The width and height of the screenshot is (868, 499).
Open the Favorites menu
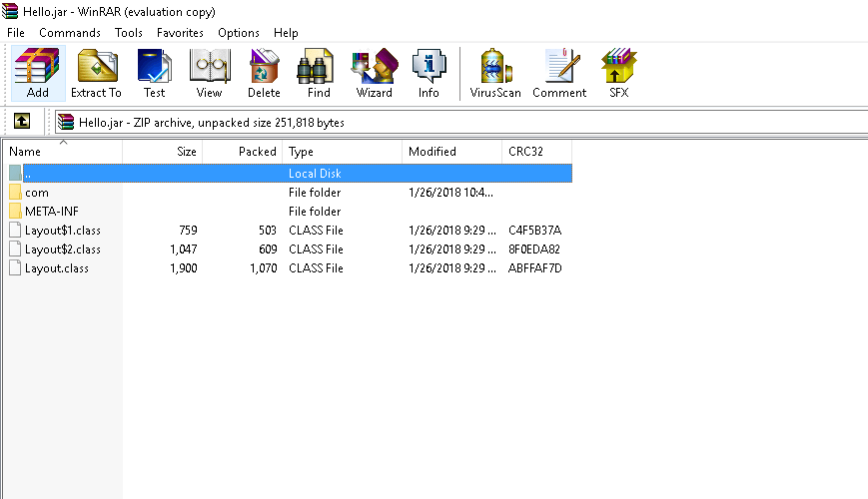tap(180, 33)
